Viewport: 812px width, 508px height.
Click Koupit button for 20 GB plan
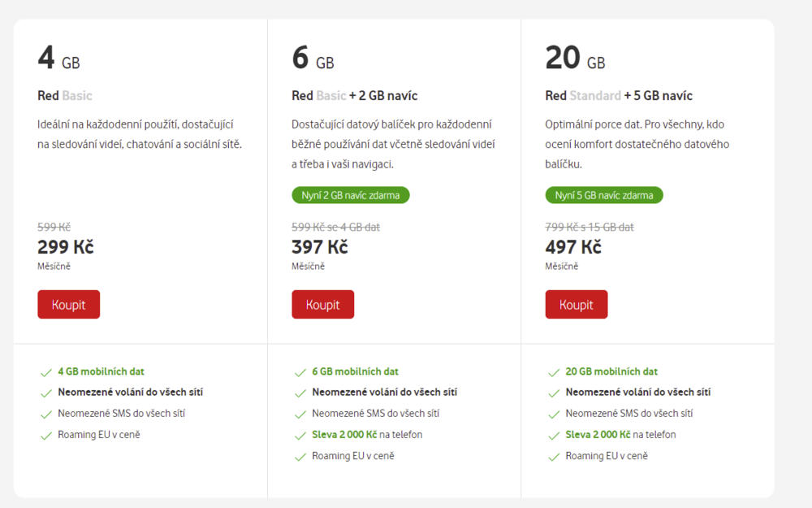pos(577,305)
